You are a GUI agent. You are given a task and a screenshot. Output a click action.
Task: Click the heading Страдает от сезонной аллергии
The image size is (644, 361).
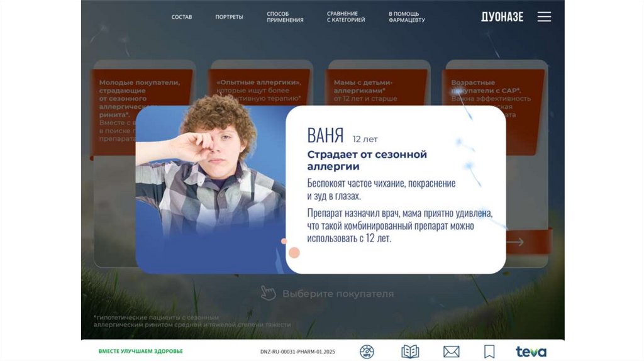coord(367,160)
